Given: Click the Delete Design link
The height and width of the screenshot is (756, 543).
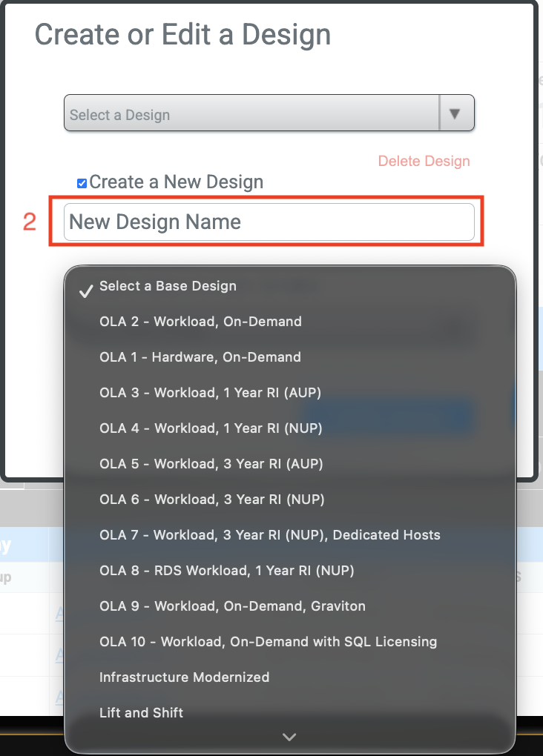Looking at the screenshot, I should click(x=424, y=161).
